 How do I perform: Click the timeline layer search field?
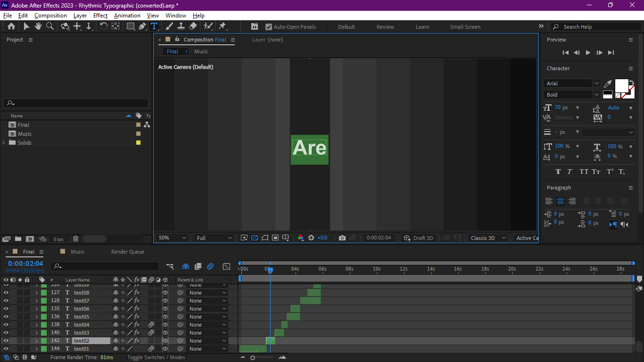pos(105,266)
